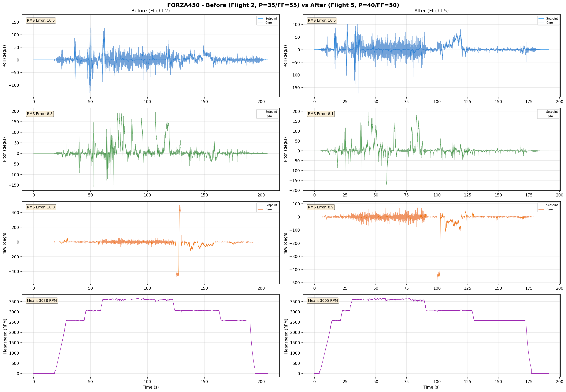Click Setpoint in the Before Roll legend
The height and width of the screenshot is (392, 566).
pos(271,18)
